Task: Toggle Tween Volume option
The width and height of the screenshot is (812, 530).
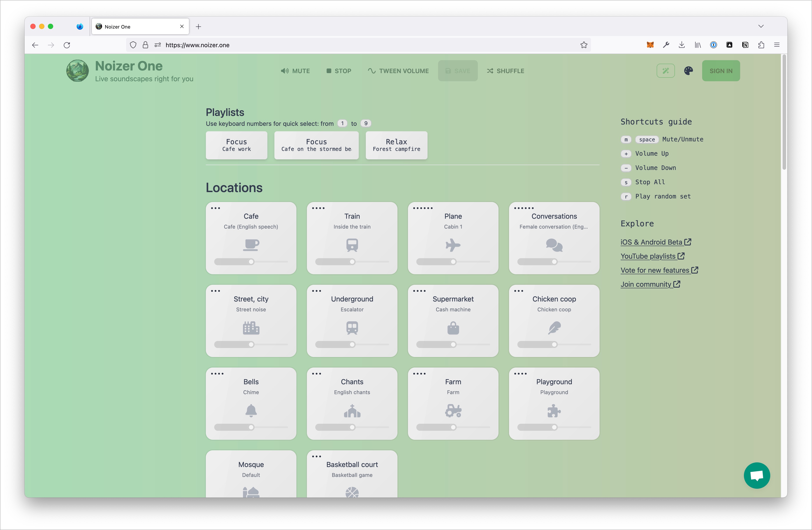Action: pos(398,71)
